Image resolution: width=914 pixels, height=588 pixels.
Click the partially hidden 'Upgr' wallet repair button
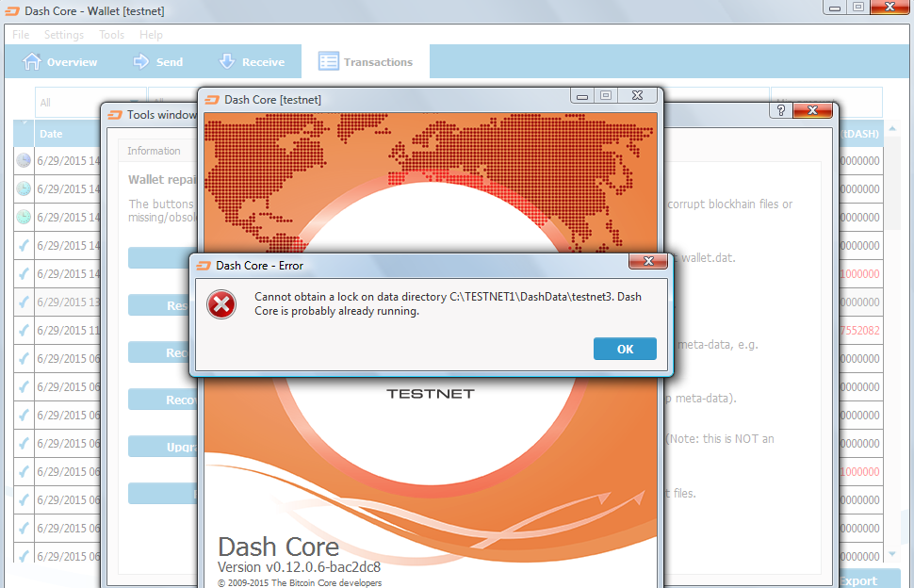(x=163, y=447)
